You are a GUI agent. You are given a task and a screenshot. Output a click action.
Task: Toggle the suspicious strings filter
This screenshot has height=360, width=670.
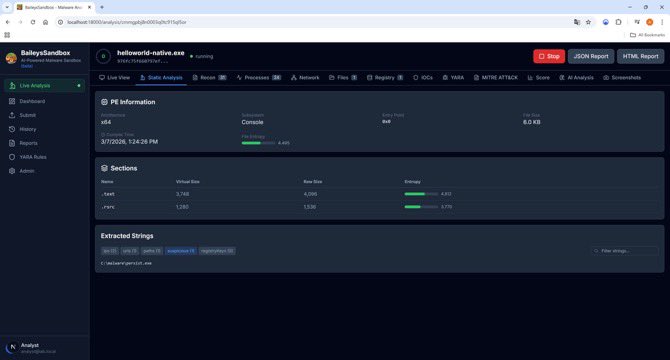181,251
